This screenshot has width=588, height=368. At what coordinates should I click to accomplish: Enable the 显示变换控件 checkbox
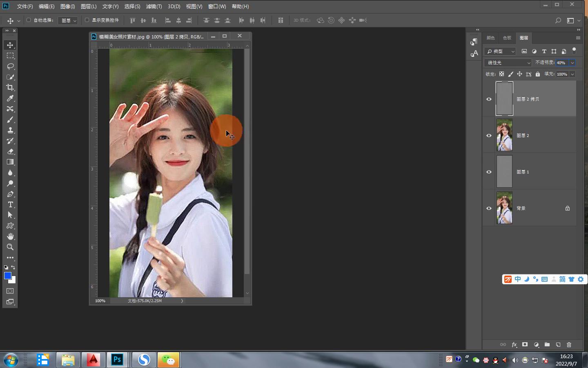(x=87, y=20)
